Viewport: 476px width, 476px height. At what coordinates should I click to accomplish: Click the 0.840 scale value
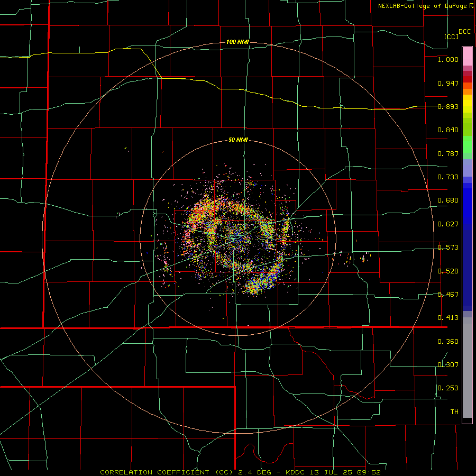448,130
